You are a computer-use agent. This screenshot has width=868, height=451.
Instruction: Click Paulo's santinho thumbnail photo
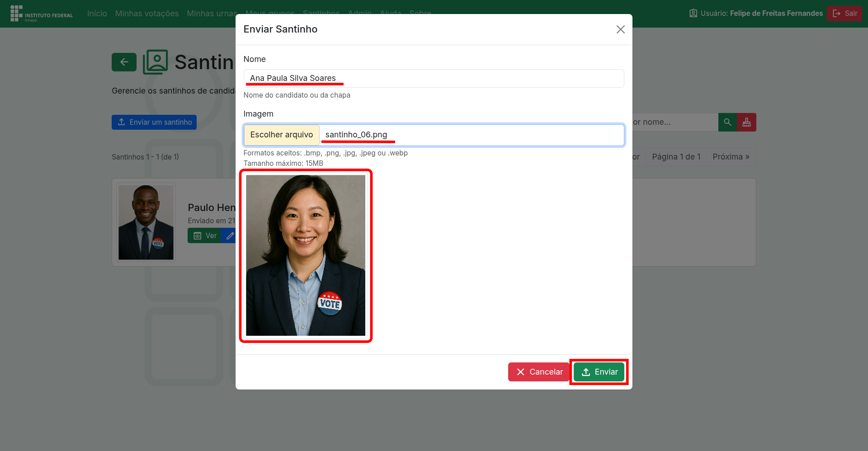coord(146,222)
